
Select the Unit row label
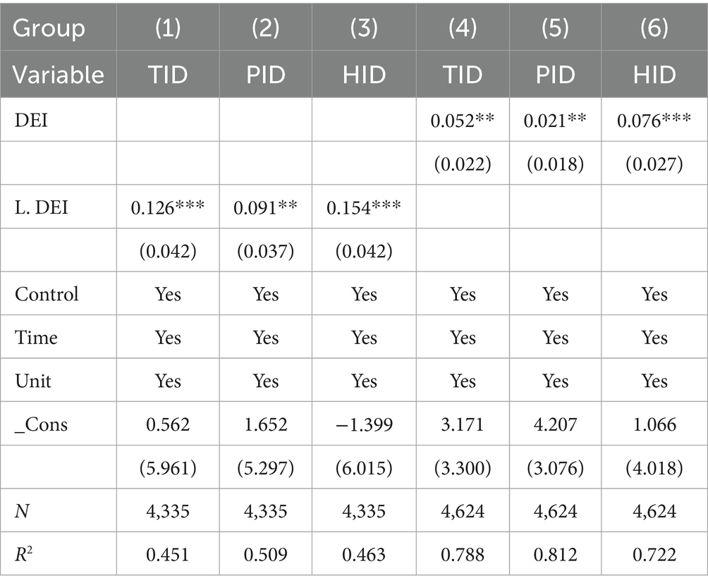click(35, 381)
